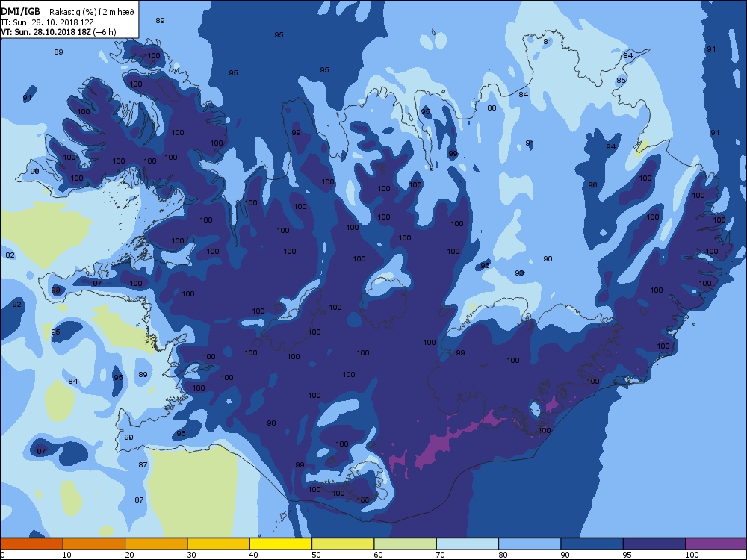Click the color scale tick label '80'
The height and width of the screenshot is (560, 747).
(503, 555)
